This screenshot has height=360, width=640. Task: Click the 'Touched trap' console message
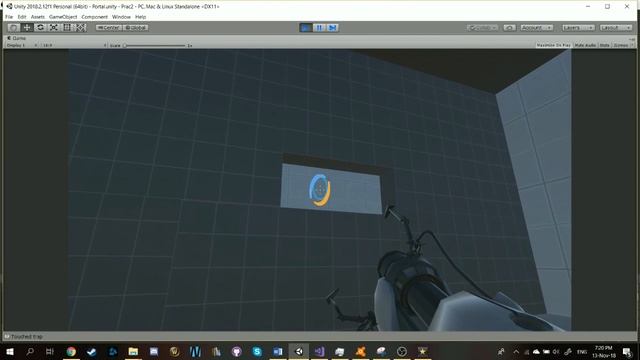click(x=27, y=336)
